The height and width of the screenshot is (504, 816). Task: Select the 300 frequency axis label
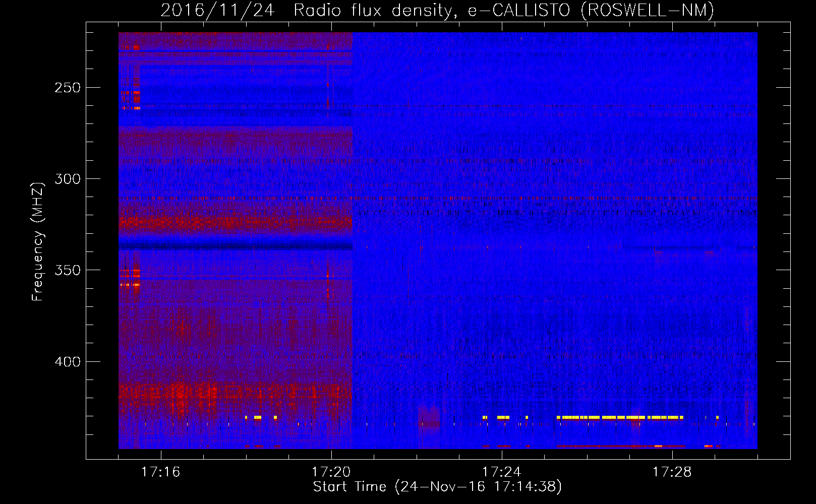tap(68, 179)
